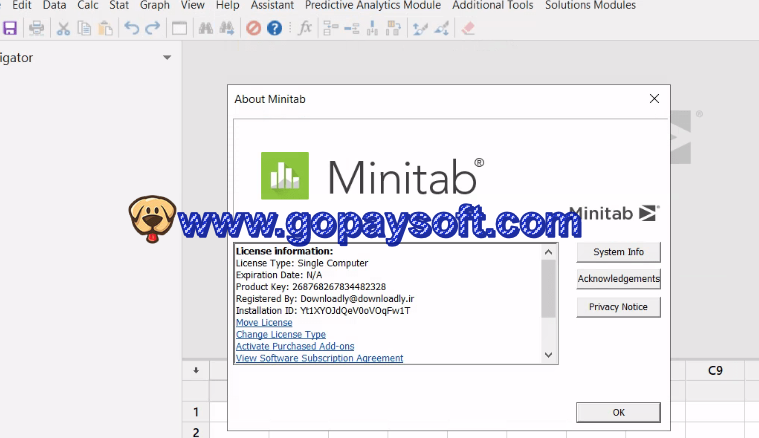
Task: Click license info scrollbar down arrow
Action: pos(548,355)
